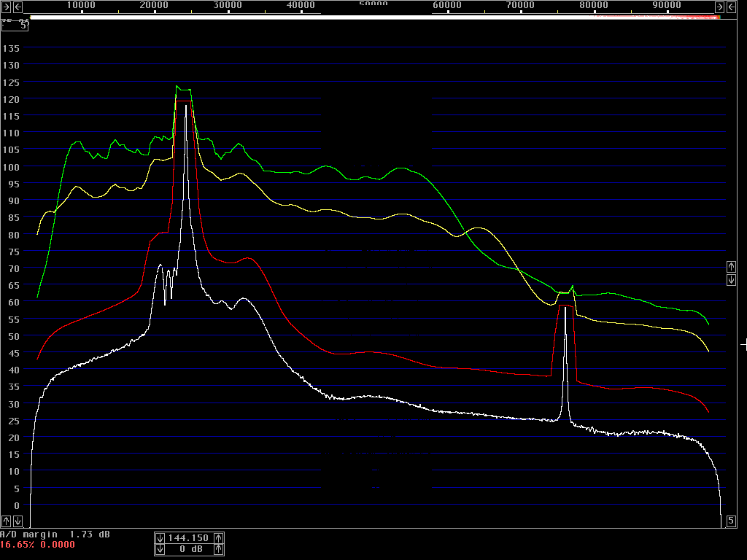This screenshot has width=747, height=560.
Task: Click the 0 dB level label on the vertical axis
Action: (x=17, y=506)
